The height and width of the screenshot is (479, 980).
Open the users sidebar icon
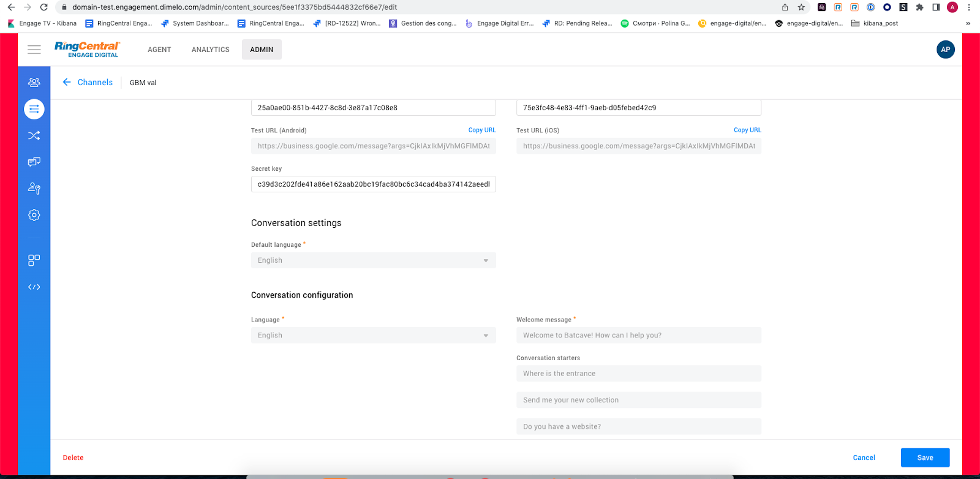click(34, 82)
